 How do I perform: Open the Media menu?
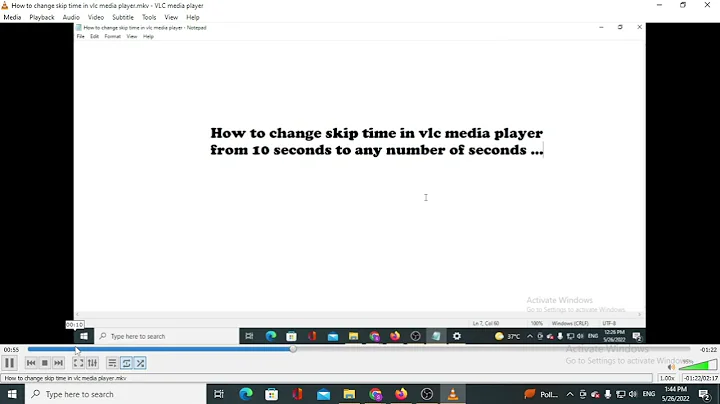point(12,17)
